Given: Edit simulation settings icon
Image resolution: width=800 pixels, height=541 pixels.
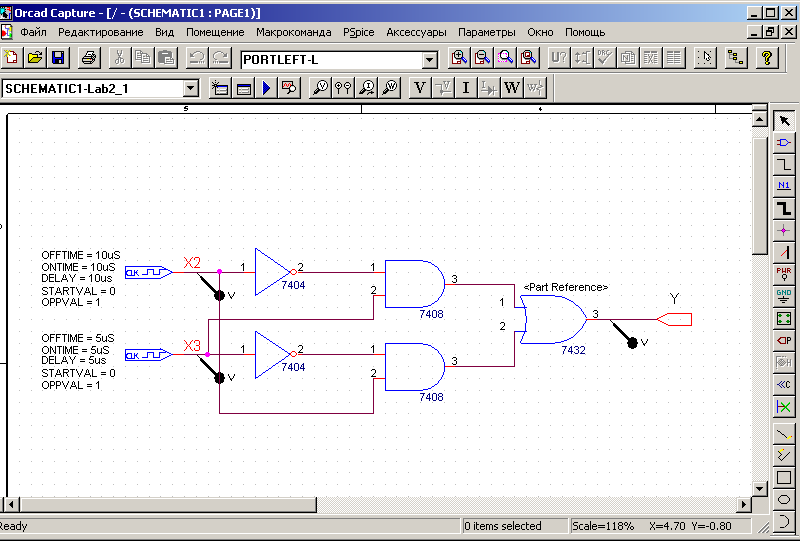Looking at the screenshot, I should click(244, 88).
